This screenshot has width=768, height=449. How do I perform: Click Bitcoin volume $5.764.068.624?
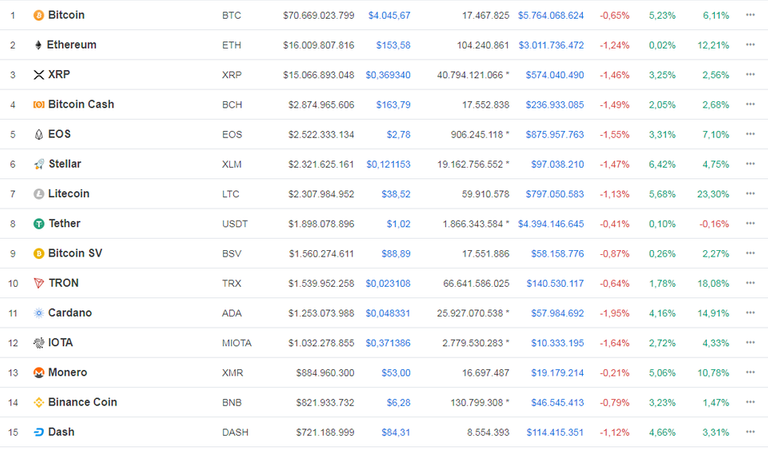(551, 16)
